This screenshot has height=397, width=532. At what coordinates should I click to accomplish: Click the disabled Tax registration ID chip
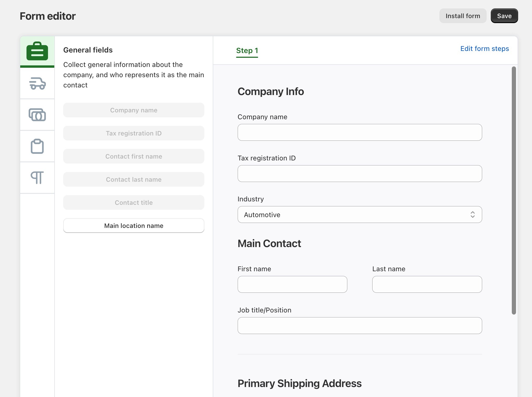point(134,133)
